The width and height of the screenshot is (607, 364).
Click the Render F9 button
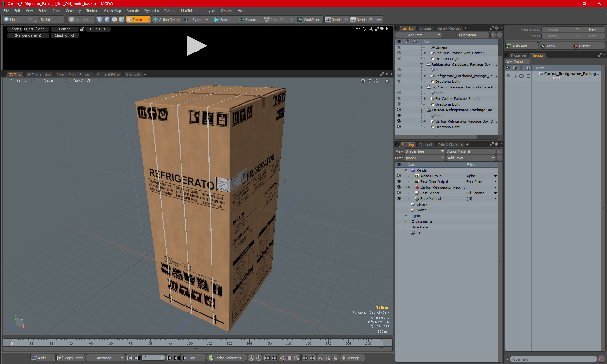[x=337, y=20]
